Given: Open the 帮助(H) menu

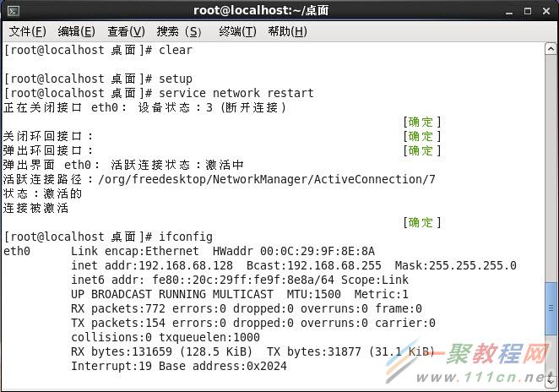Looking at the screenshot, I should [287, 31].
